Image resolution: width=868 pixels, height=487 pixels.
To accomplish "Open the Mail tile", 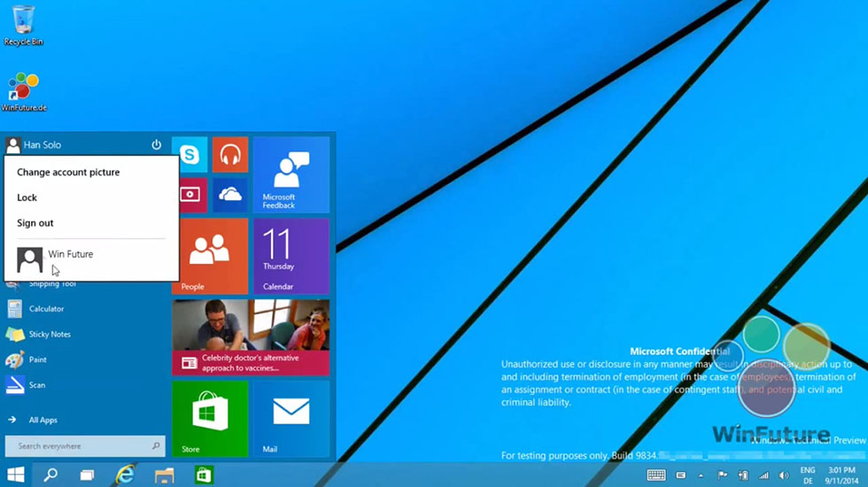I will click(291, 417).
